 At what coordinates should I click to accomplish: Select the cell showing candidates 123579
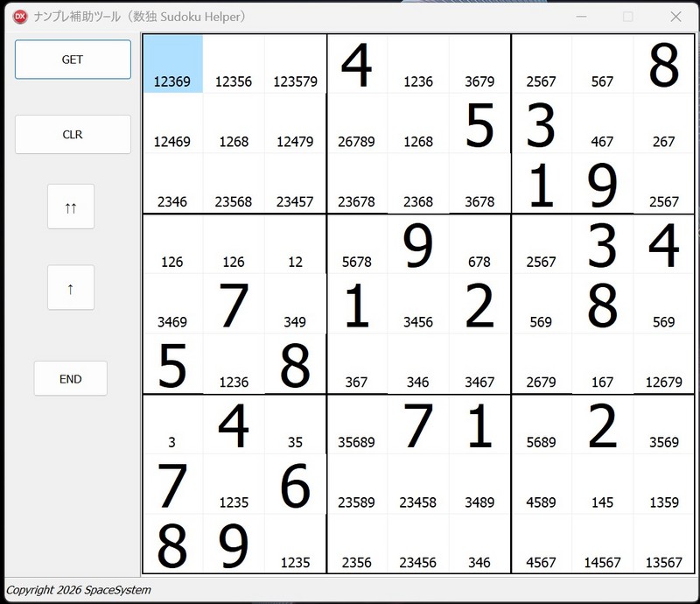coord(295,65)
